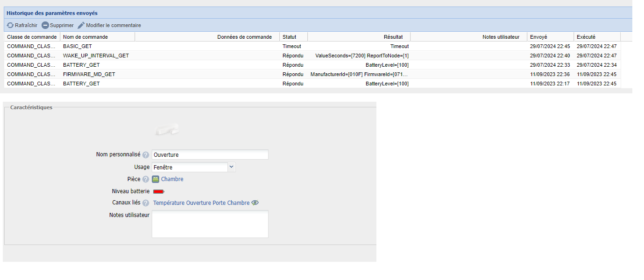Click help icon next to Pièce
The height and width of the screenshot is (280, 644).
click(146, 179)
